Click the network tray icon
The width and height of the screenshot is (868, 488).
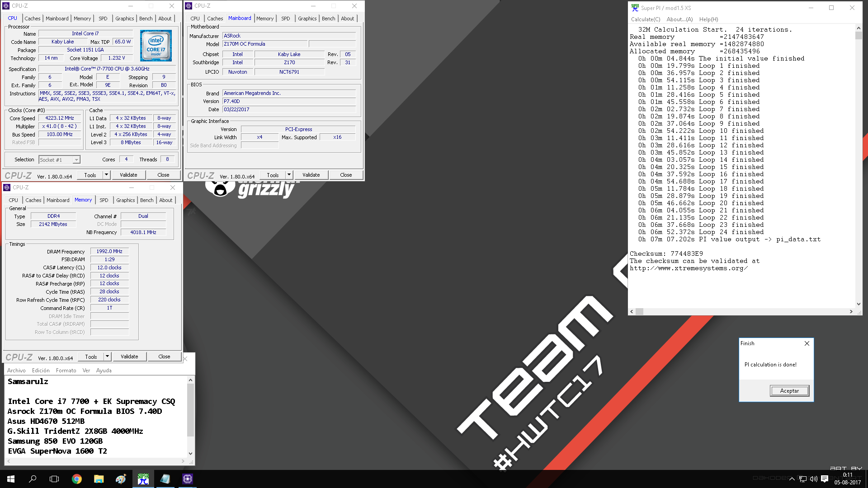click(x=803, y=479)
